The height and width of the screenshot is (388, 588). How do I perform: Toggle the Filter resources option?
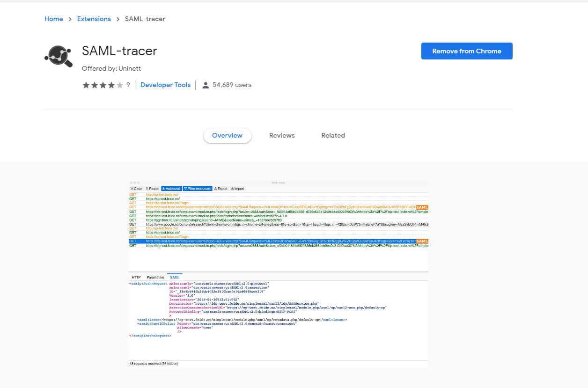[x=197, y=188]
